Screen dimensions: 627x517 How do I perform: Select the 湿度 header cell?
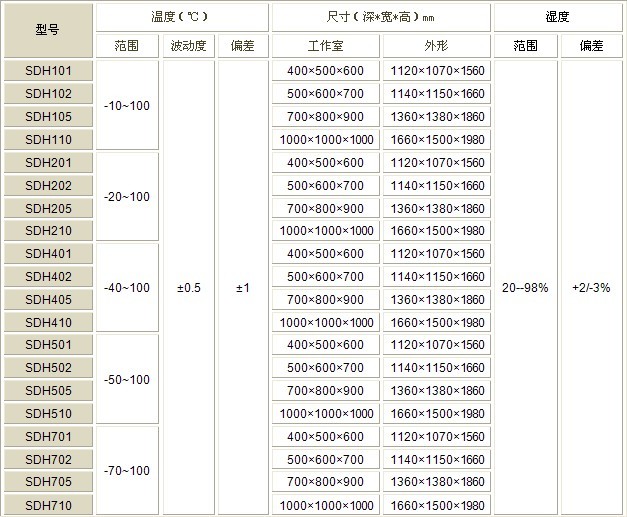pyautogui.click(x=557, y=17)
